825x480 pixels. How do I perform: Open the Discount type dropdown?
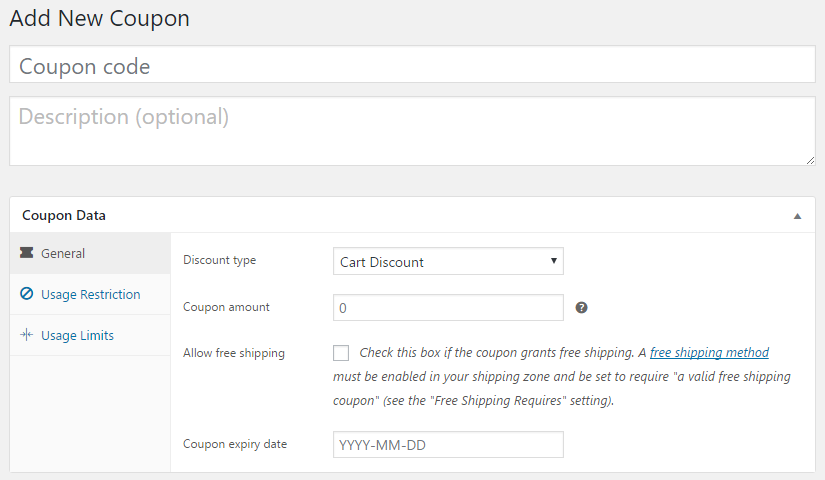(x=448, y=262)
